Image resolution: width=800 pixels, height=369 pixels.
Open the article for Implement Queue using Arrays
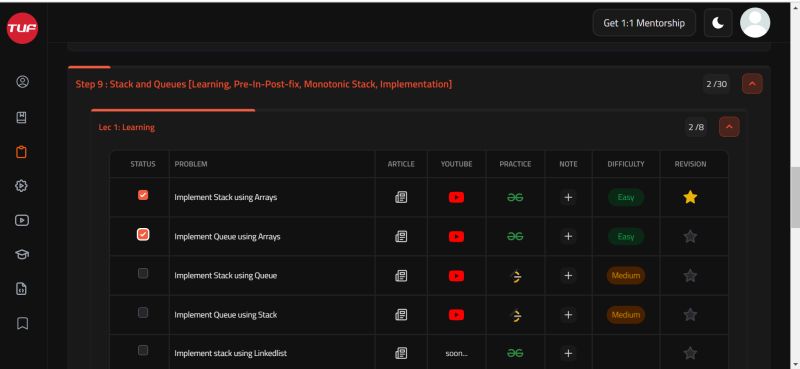(x=401, y=236)
